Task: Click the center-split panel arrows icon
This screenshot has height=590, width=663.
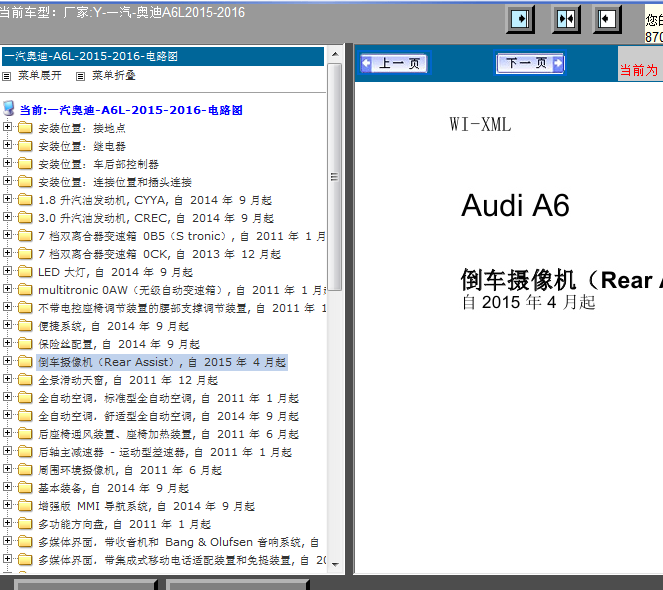Action: tap(566, 19)
